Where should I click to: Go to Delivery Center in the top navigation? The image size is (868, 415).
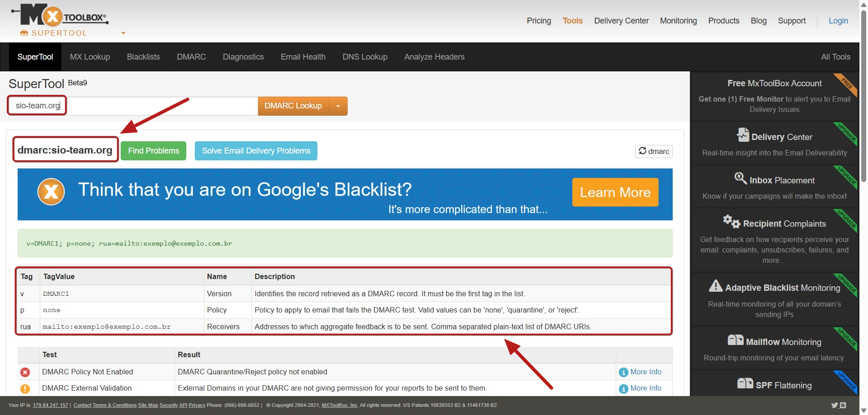pos(621,21)
